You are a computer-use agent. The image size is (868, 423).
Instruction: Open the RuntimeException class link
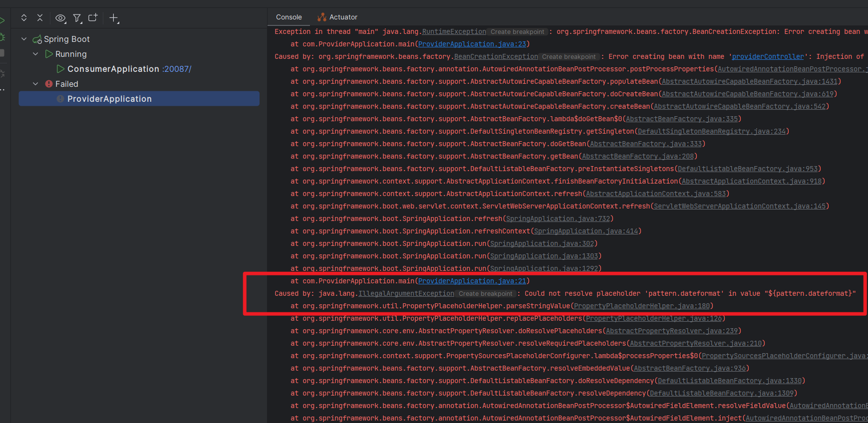point(454,31)
